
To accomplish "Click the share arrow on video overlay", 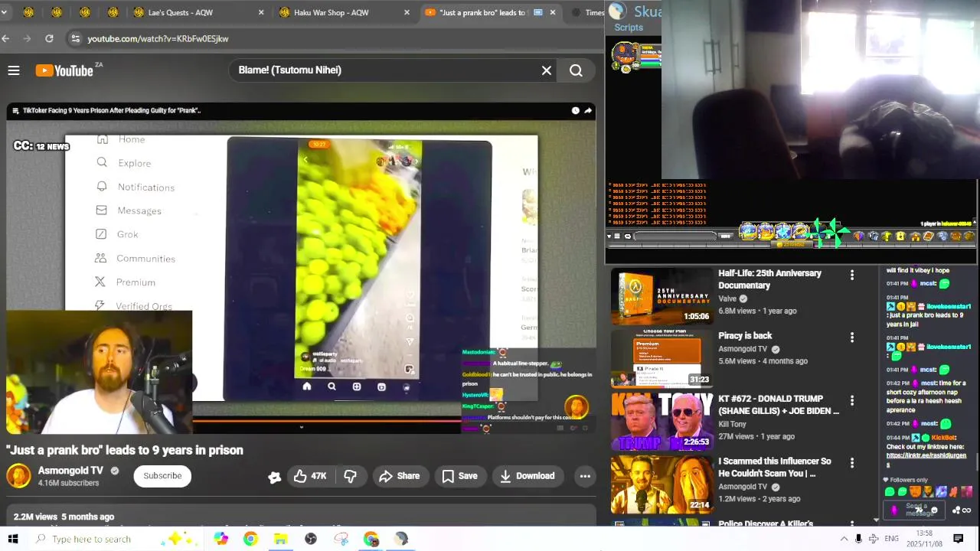I will pos(588,110).
